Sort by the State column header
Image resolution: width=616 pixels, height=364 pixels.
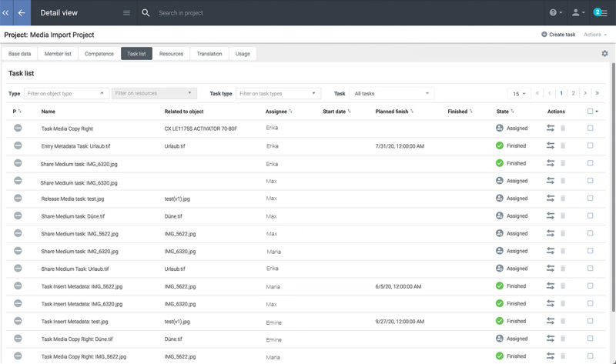pos(505,112)
